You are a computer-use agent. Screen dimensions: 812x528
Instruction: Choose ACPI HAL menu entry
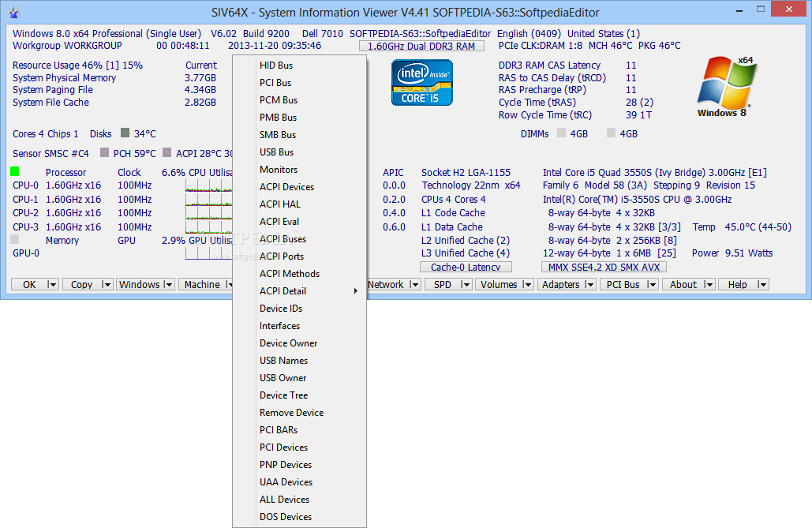299,204
